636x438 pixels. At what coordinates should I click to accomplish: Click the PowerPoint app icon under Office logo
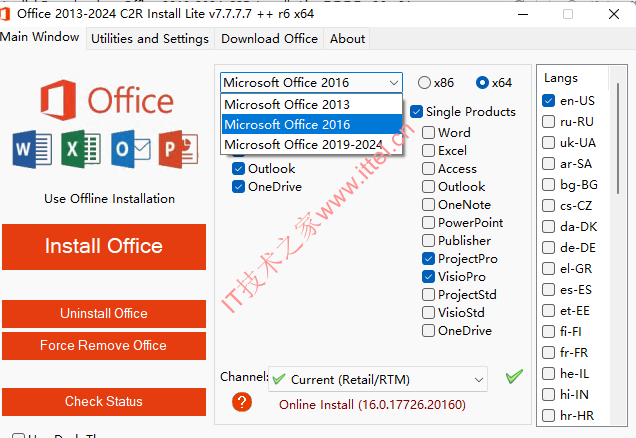pos(178,149)
